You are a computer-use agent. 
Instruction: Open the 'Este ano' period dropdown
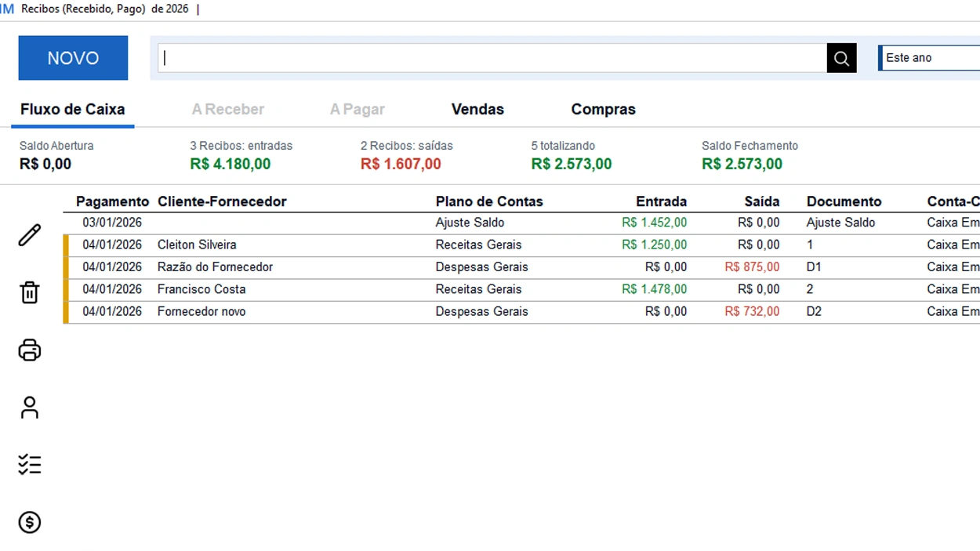931,58
